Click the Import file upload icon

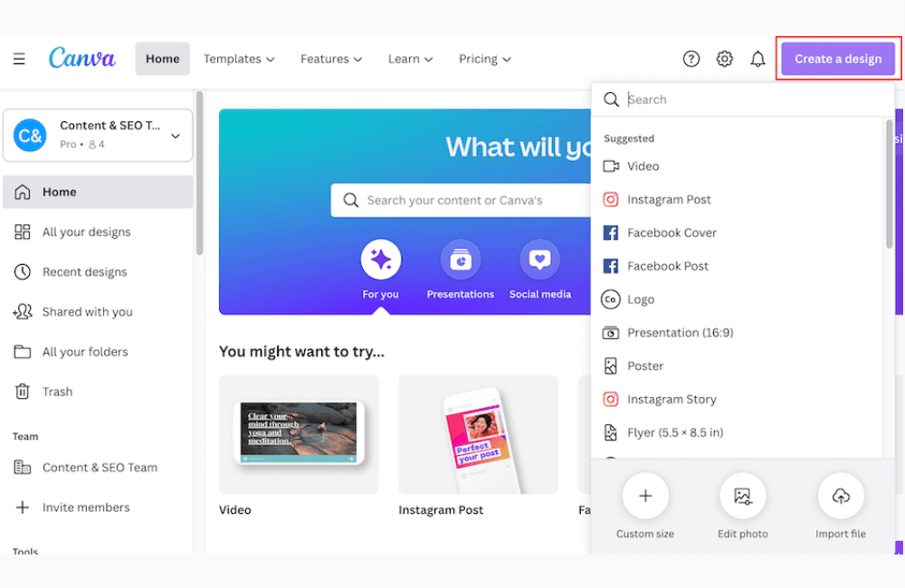pyautogui.click(x=841, y=496)
